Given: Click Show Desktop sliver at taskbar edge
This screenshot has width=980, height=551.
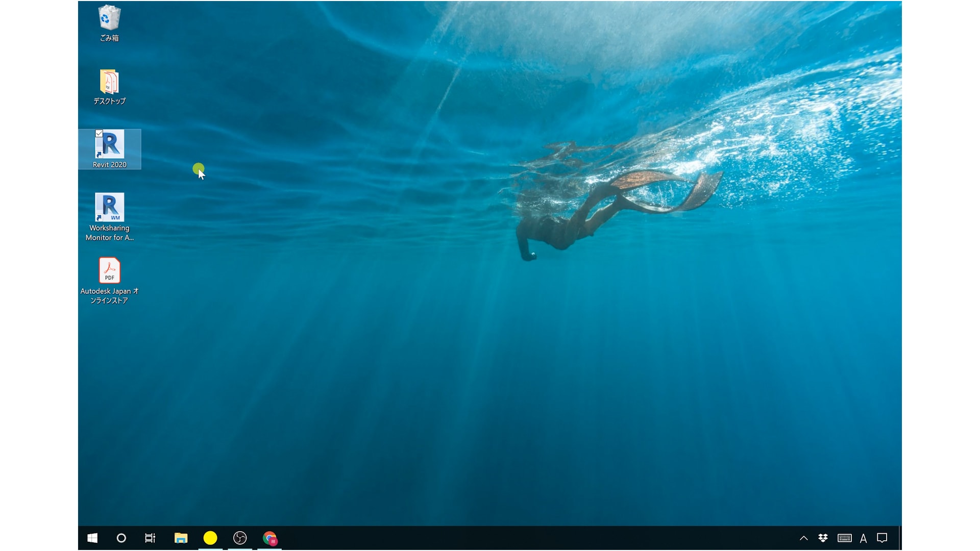Looking at the screenshot, I should pos(900,538).
